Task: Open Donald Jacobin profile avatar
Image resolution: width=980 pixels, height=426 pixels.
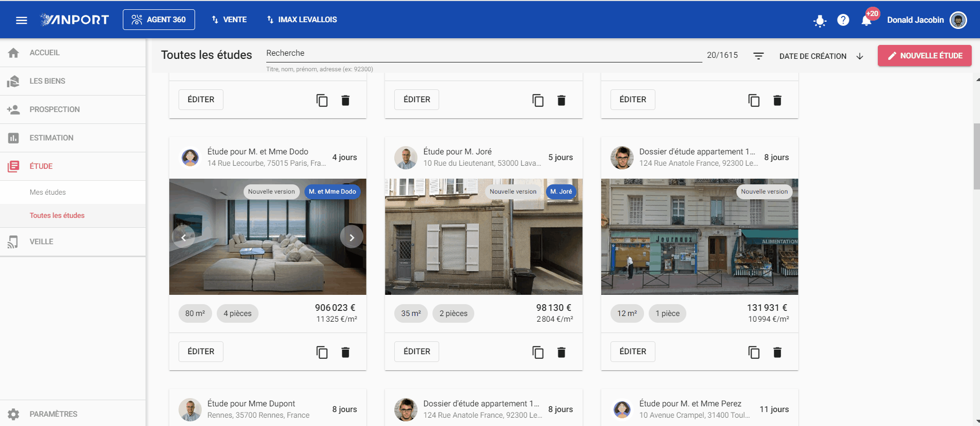Action: pyautogui.click(x=958, y=20)
